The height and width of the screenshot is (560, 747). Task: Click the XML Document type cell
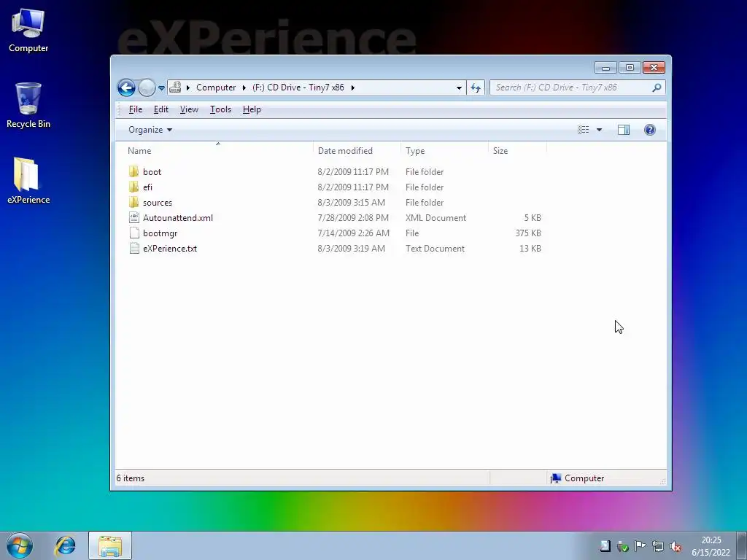click(436, 217)
